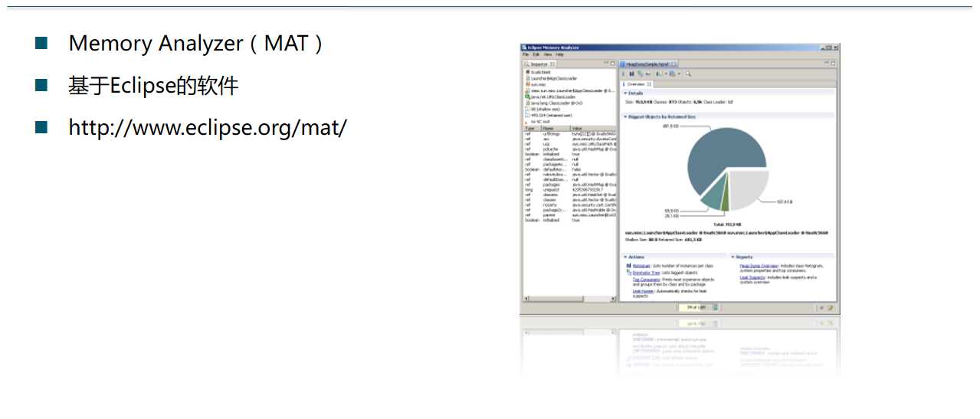Close the Overview tab
The image size is (980, 419).
point(649,84)
